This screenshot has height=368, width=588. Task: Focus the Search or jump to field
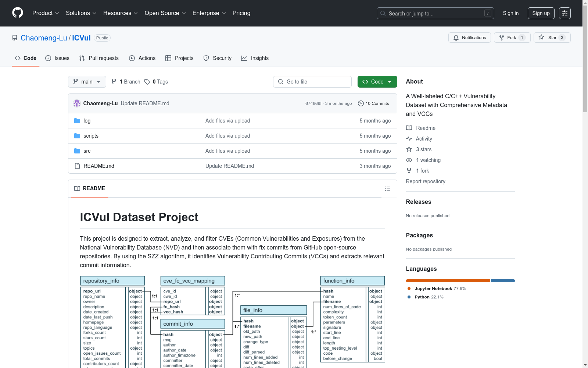435,13
